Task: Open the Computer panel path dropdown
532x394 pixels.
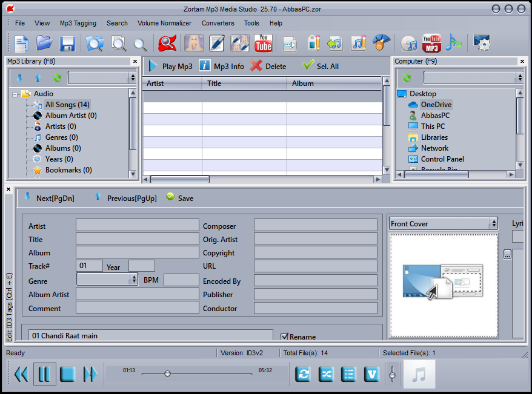Action: point(520,77)
